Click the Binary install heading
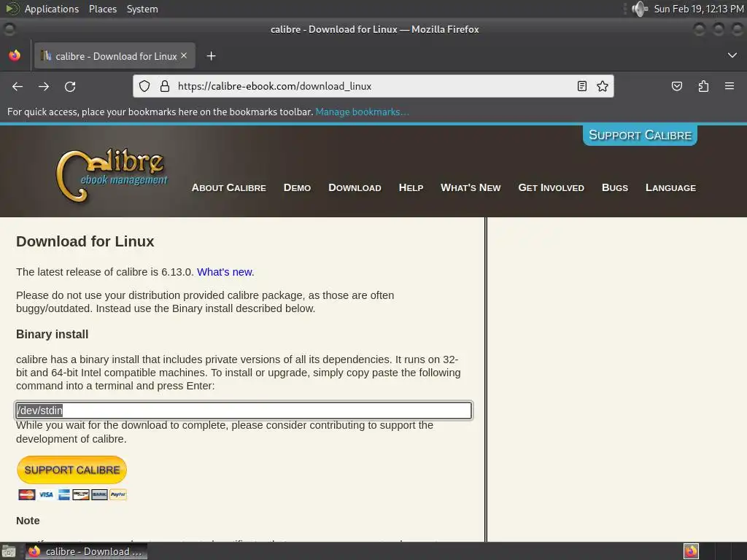 click(53, 334)
